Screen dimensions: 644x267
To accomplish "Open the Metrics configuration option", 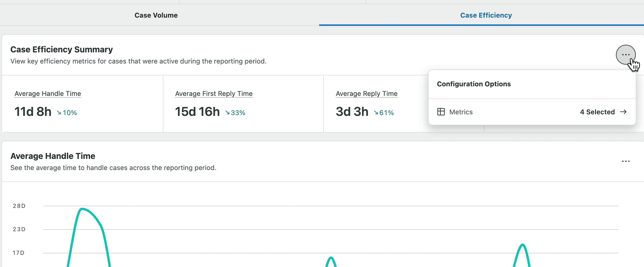I will tap(532, 112).
